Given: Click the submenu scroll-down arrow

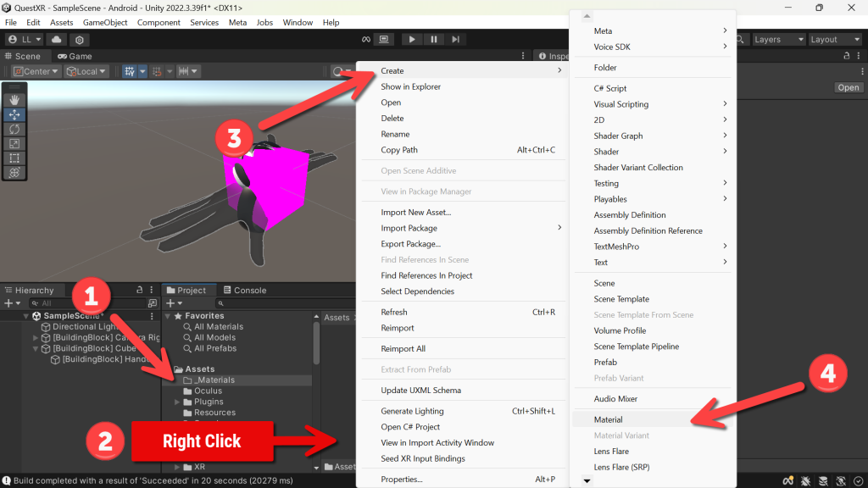Looking at the screenshot, I should 587,481.
